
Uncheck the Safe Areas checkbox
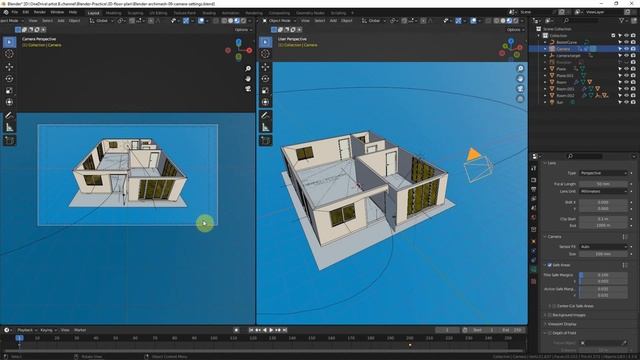pos(549,265)
